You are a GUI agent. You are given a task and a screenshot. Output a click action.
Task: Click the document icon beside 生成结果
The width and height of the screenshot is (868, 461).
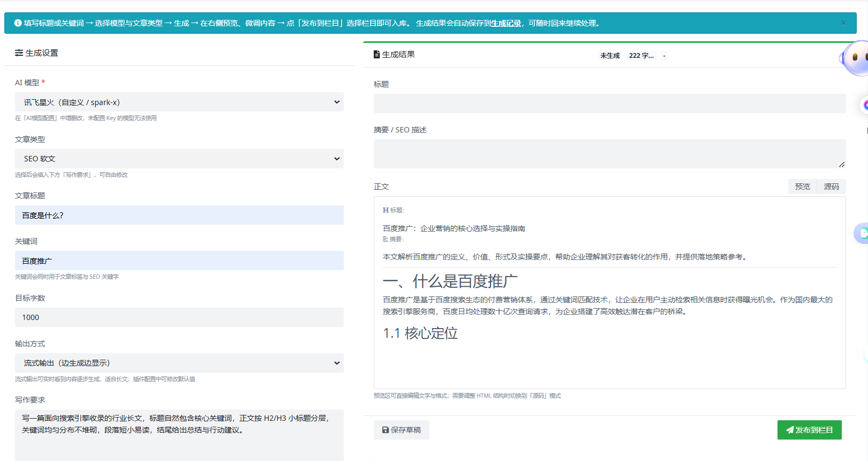(x=377, y=55)
